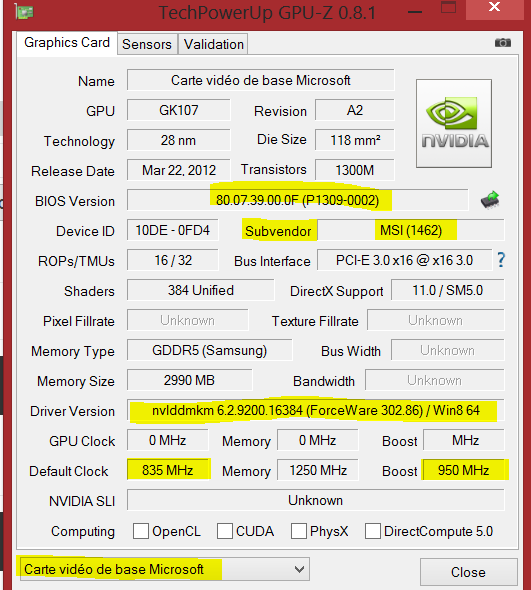Maximize the GPU-Z window

click(448, 7)
